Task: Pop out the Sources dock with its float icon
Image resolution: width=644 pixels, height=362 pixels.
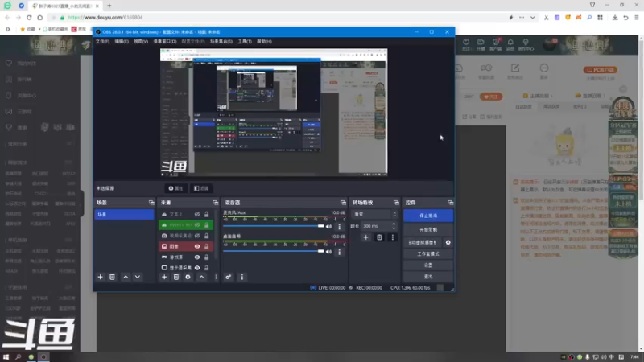Action: [x=215, y=203]
